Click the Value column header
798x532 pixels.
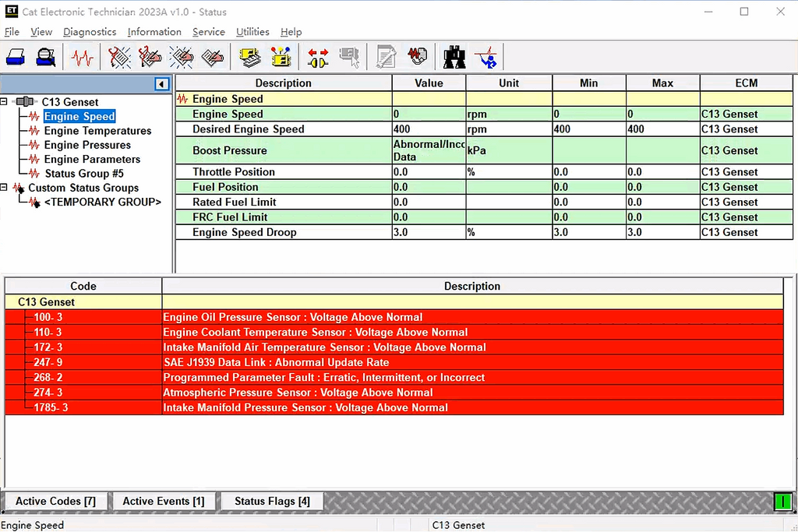tap(429, 83)
